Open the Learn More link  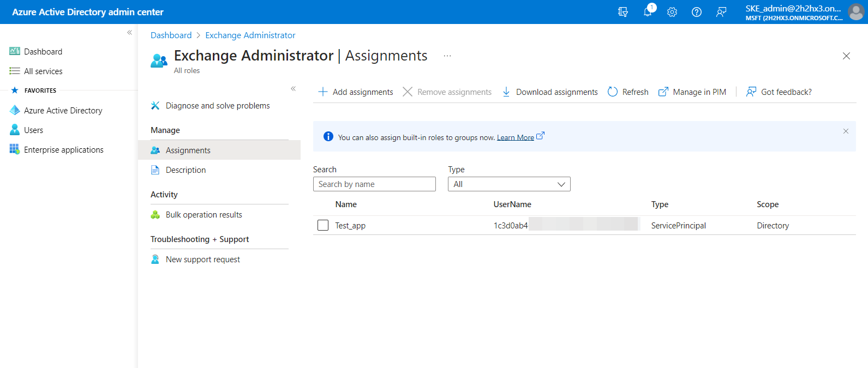click(x=515, y=137)
